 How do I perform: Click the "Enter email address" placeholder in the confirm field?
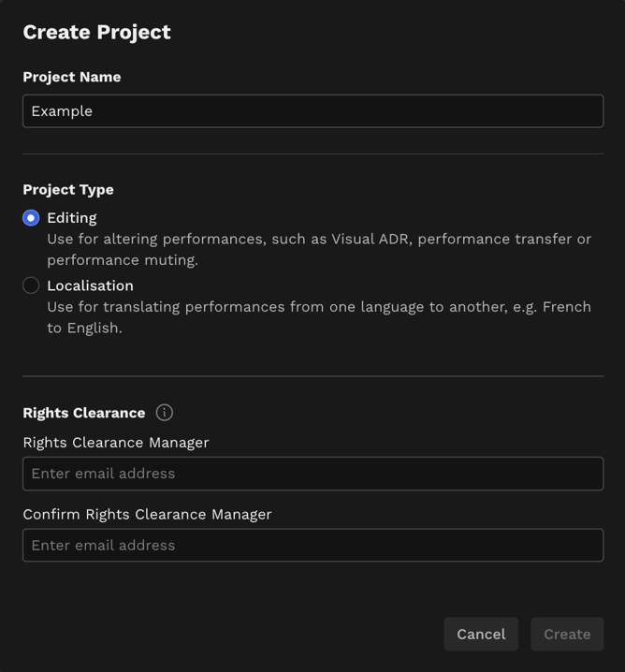[103, 545]
